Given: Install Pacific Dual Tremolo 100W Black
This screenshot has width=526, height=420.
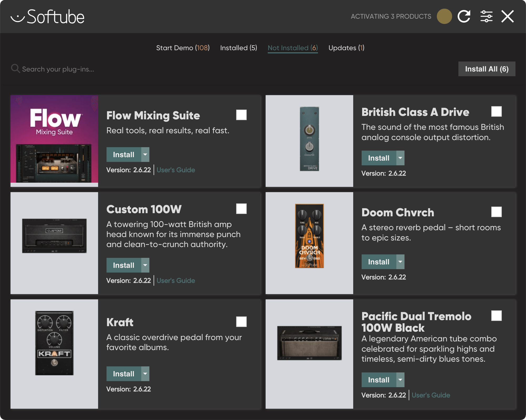Looking at the screenshot, I should pos(379,380).
